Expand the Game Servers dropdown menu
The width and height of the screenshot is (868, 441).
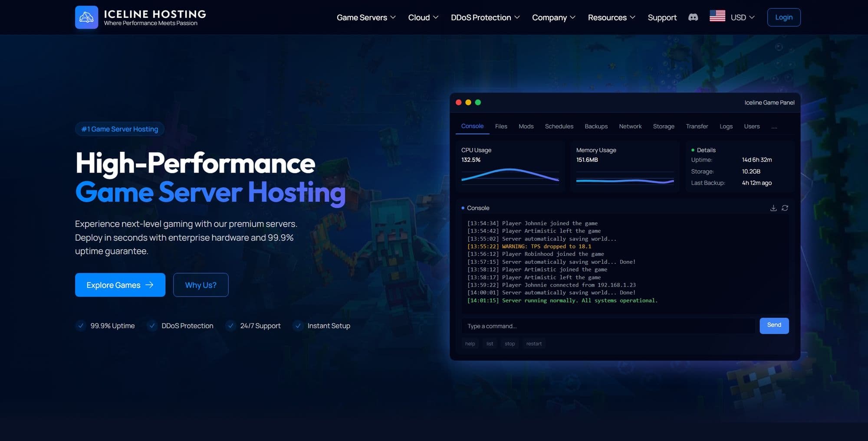click(366, 17)
